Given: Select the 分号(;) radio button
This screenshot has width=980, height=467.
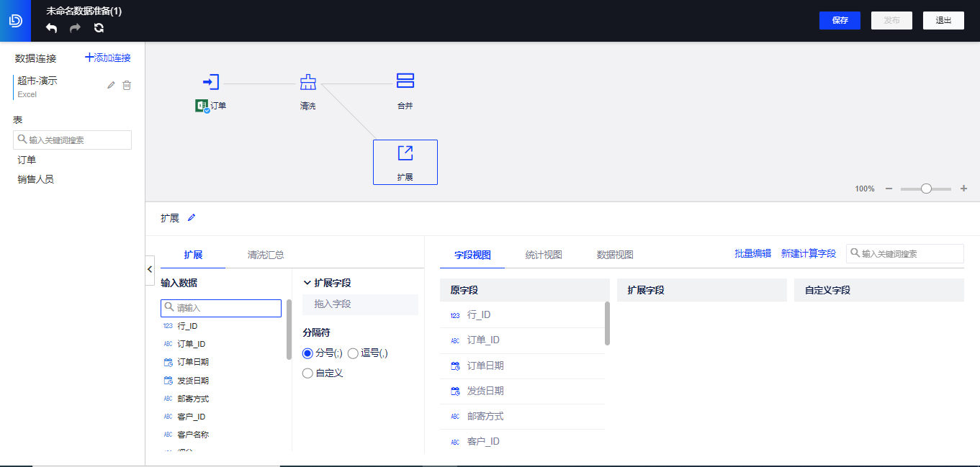Looking at the screenshot, I should point(307,353).
